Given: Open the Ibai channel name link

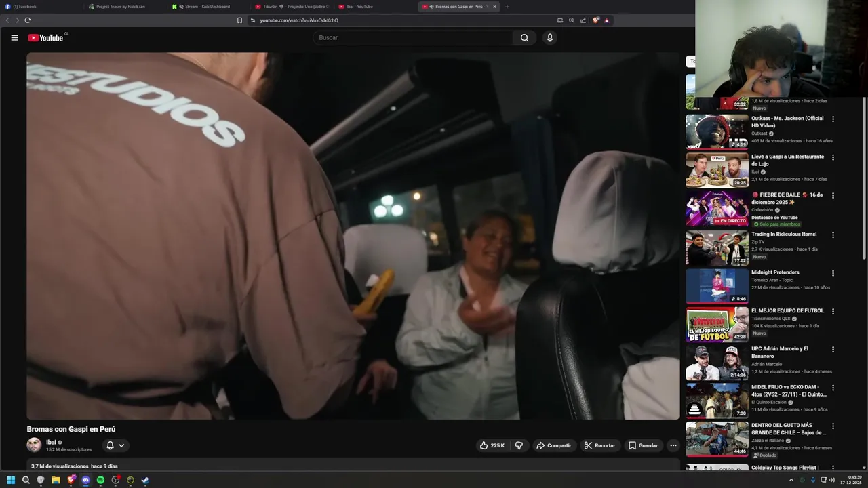Looking at the screenshot, I should click(x=51, y=442).
